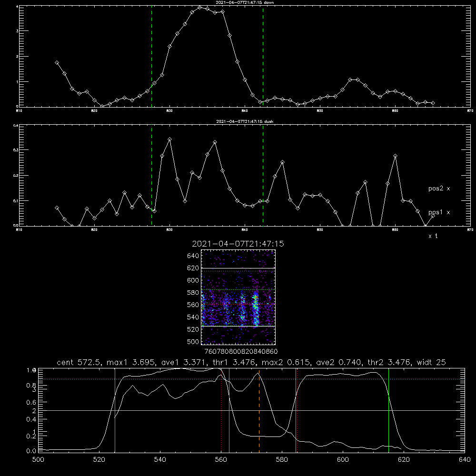Click the spectrogram y-axis label '580'

[x=193, y=293]
